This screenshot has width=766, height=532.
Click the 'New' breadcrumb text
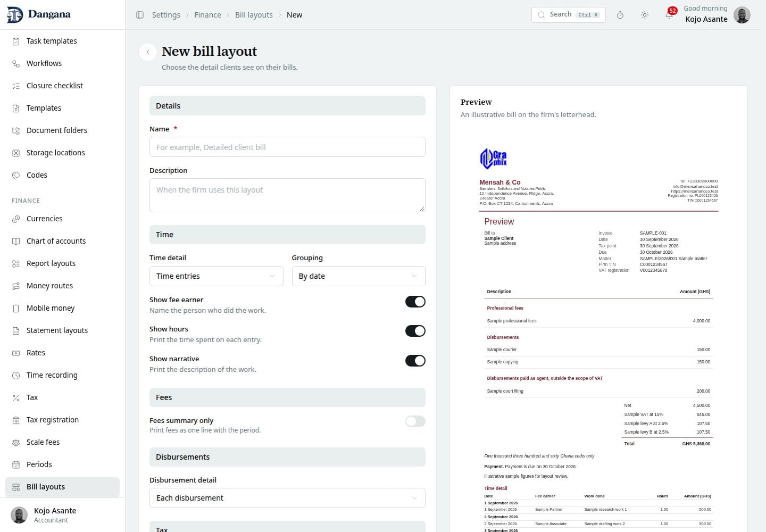[x=294, y=15]
